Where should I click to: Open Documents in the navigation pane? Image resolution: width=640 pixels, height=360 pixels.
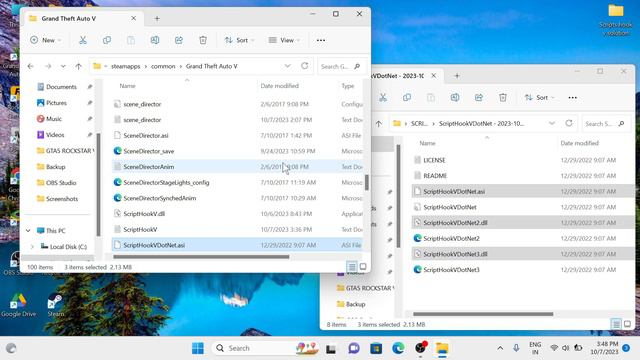[x=61, y=87]
